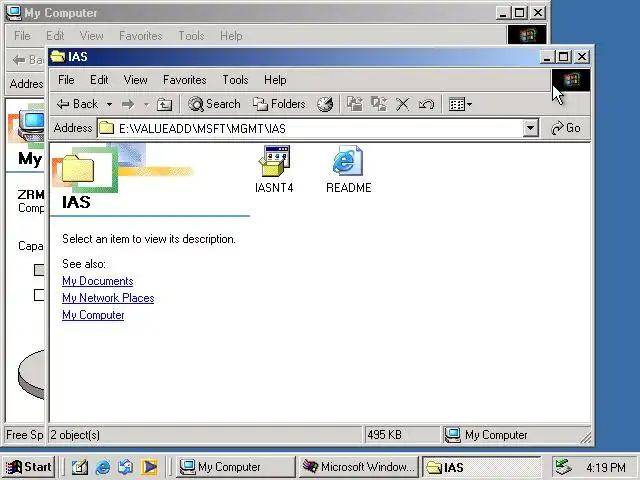
Task: Click the Windows logo throbber in IAS
Action: [x=571, y=80]
